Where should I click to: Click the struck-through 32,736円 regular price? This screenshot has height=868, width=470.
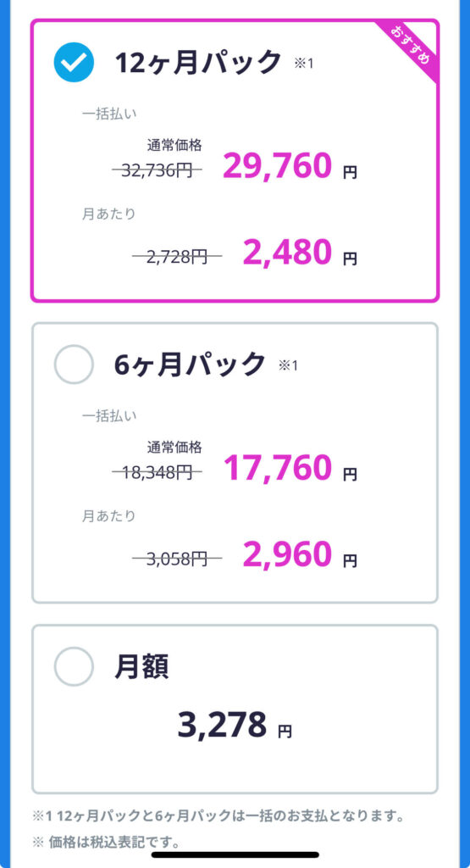157,170
